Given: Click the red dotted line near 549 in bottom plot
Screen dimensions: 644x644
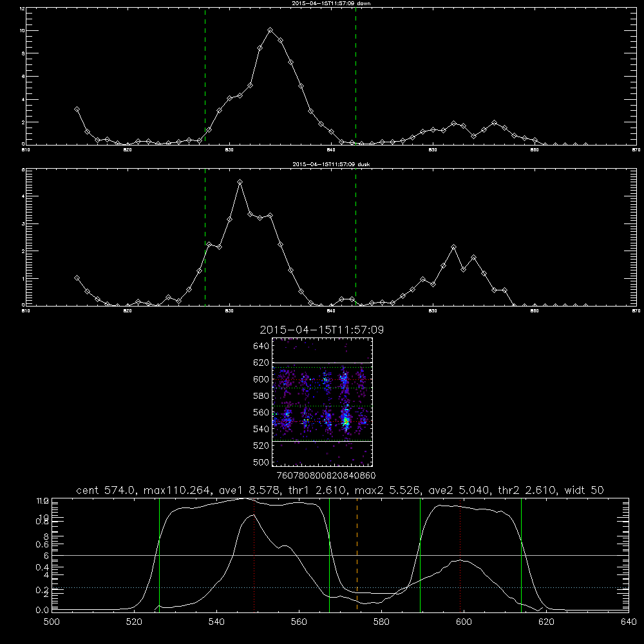Looking at the screenshot, I should 254,554.
